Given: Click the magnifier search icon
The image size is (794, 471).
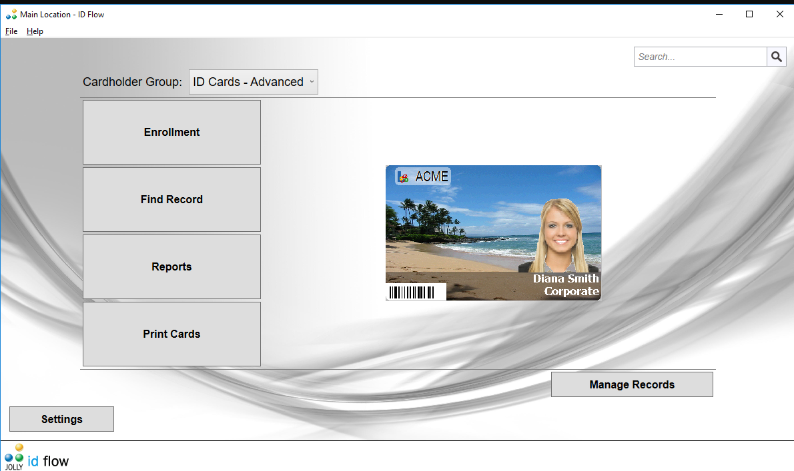Looking at the screenshot, I should point(776,57).
